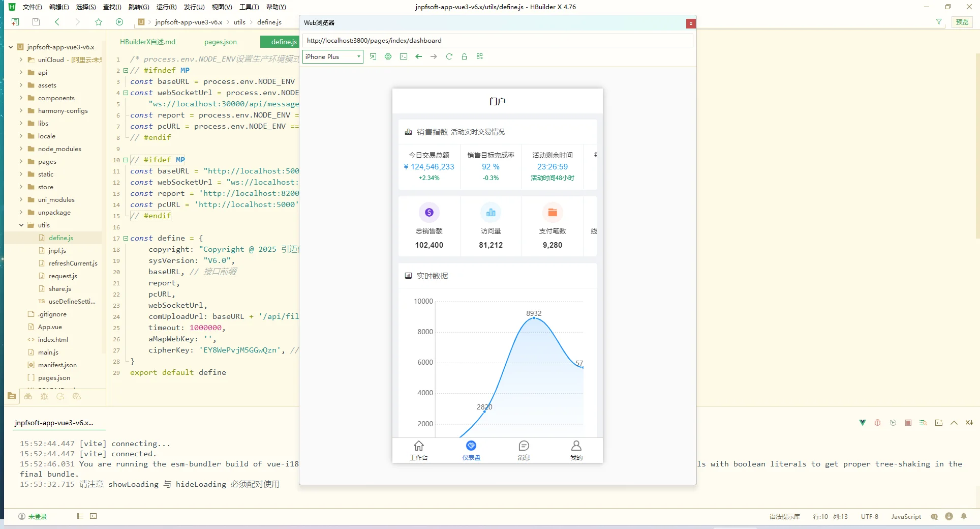Save file using the floppy disk icon
The height and width of the screenshot is (529, 980).
coord(36,22)
